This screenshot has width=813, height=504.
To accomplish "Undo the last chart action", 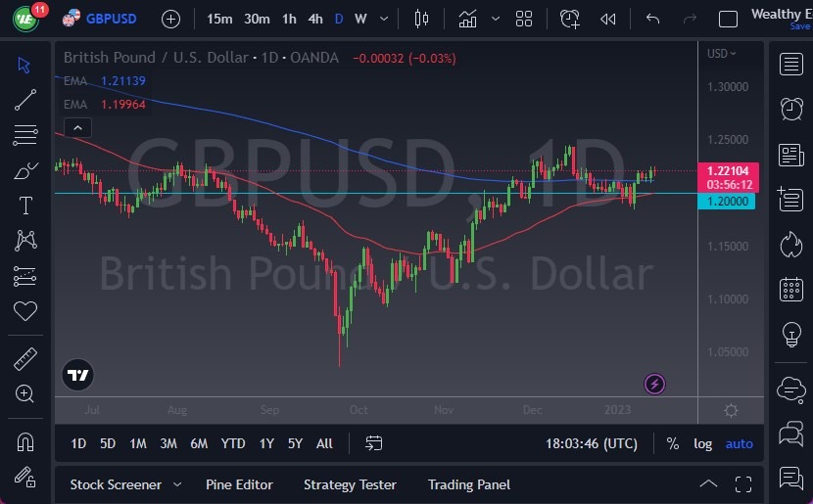I will coord(652,20).
